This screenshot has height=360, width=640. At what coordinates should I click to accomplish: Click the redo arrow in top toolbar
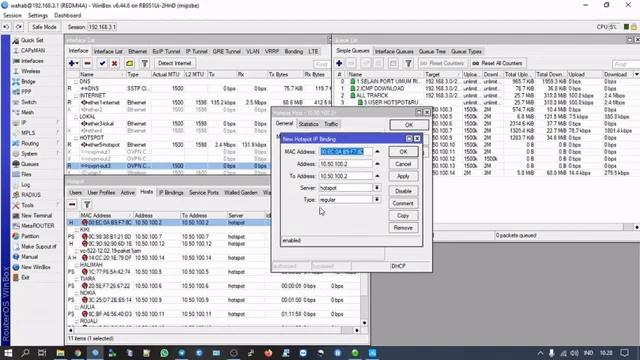[19, 27]
